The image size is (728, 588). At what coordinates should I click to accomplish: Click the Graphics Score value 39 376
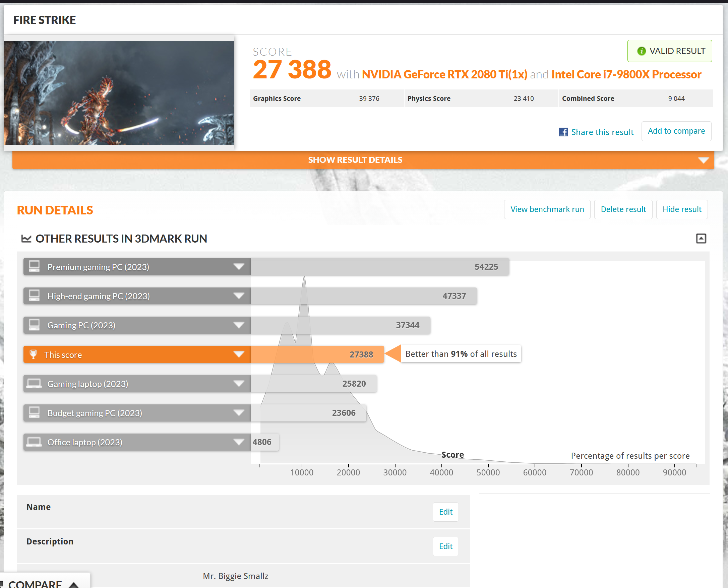coord(369,99)
